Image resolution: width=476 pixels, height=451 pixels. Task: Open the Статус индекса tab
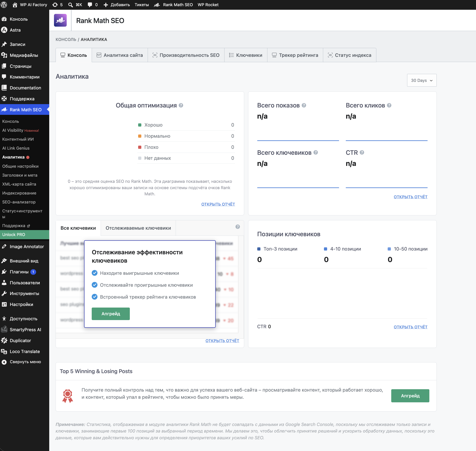350,55
